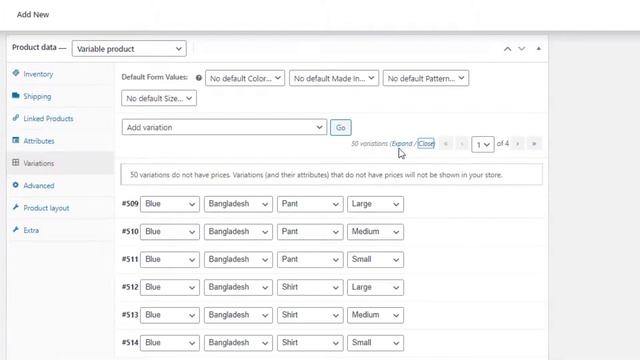Click variation ID #509
640x360 pixels.
pyautogui.click(x=130, y=203)
